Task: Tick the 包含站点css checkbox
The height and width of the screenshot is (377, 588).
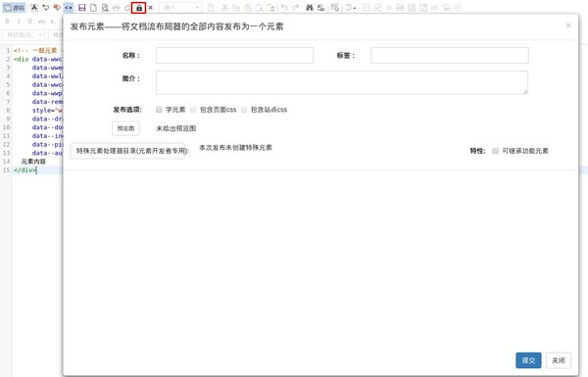Action: pos(244,110)
